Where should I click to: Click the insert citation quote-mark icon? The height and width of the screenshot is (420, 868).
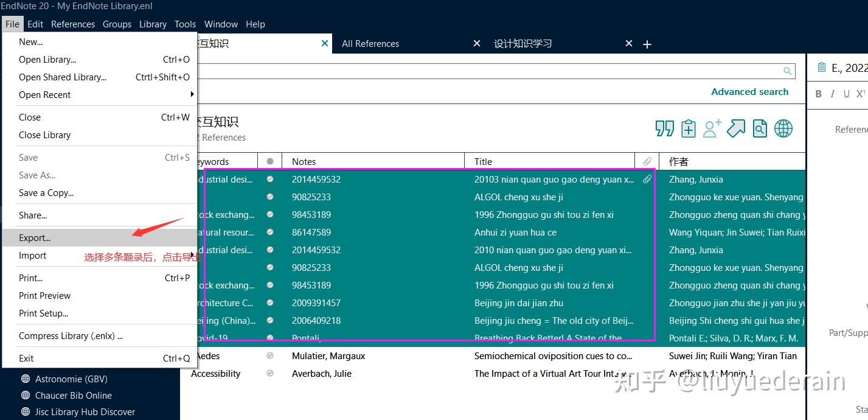coord(665,128)
